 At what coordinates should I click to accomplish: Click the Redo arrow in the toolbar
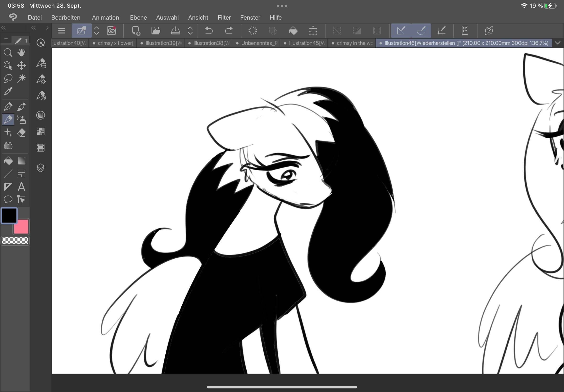pos(229,31)
